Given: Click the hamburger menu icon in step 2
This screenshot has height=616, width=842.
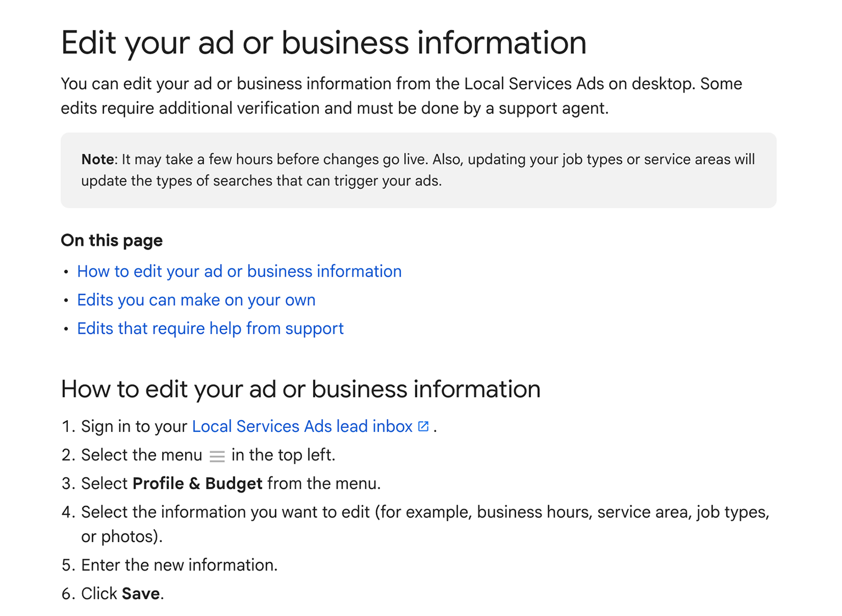Looking at the screenshot, I should tap(217, 456).
